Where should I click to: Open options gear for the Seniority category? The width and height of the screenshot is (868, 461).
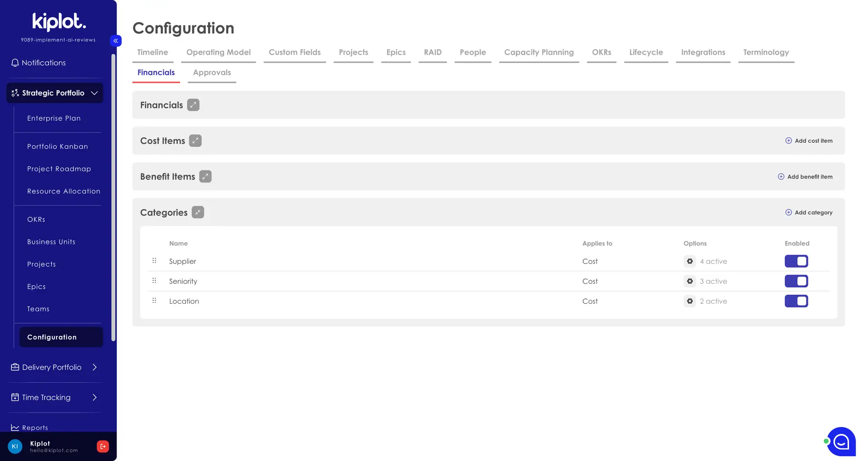[x=689, y=281]
